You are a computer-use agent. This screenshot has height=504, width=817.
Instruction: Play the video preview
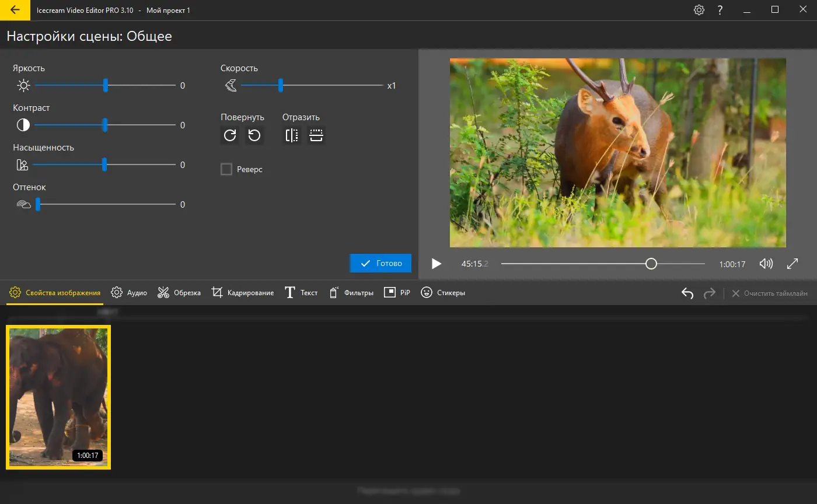437,264
